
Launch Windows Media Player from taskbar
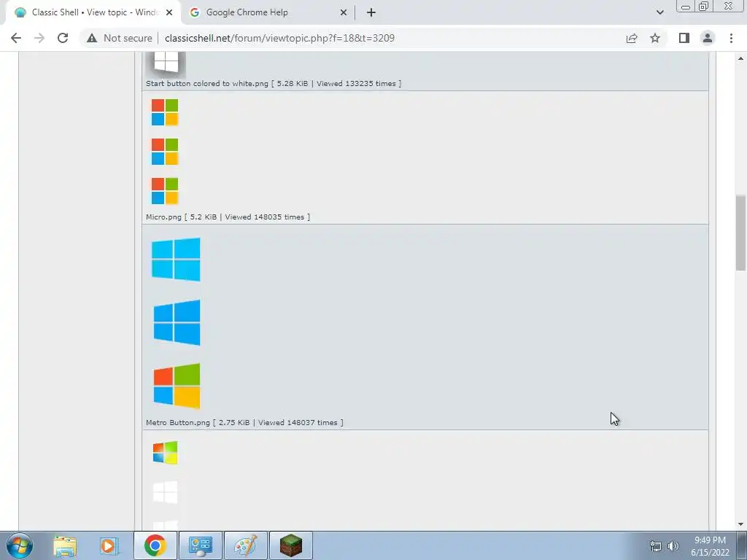(x=108, y=545)
